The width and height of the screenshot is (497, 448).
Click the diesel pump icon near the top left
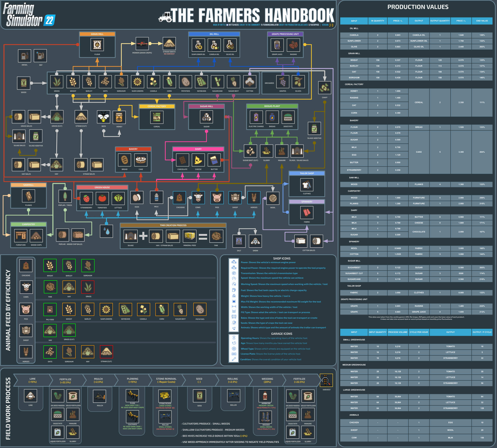(x=24, y=56)
